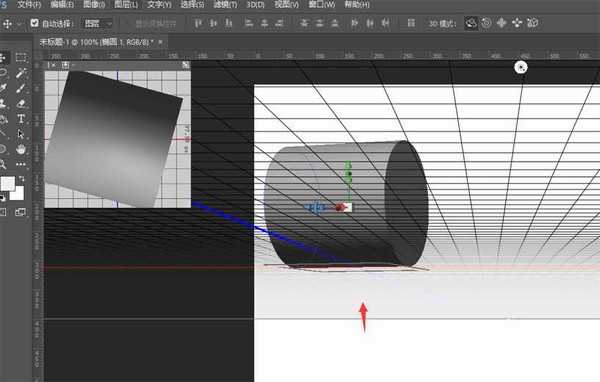
Task: Swap foreground and background colors
Action: click(x=22, y=179)
